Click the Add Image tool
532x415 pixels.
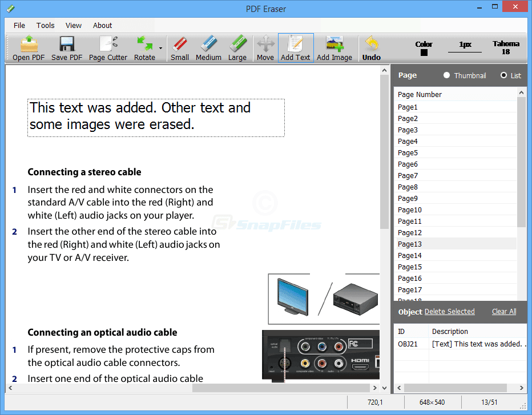click(x=334, y=48)
